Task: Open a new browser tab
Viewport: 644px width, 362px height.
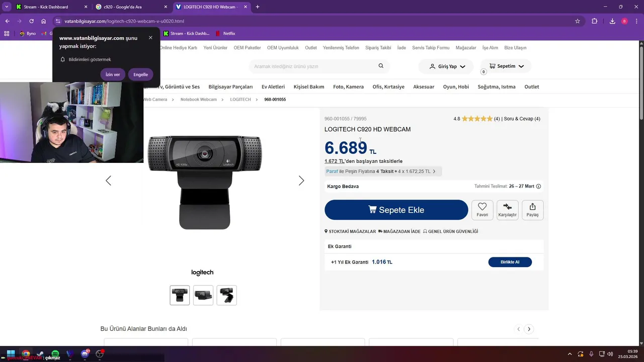Action: click(258, 7)
